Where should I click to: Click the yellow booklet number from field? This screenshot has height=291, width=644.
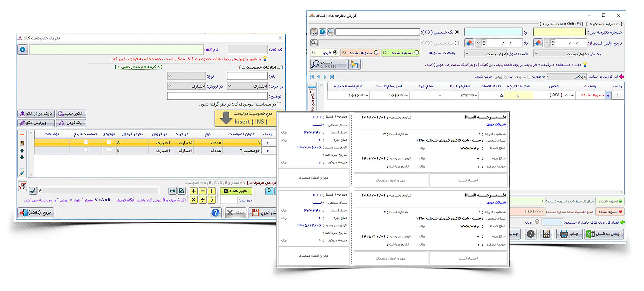(560, 32)
